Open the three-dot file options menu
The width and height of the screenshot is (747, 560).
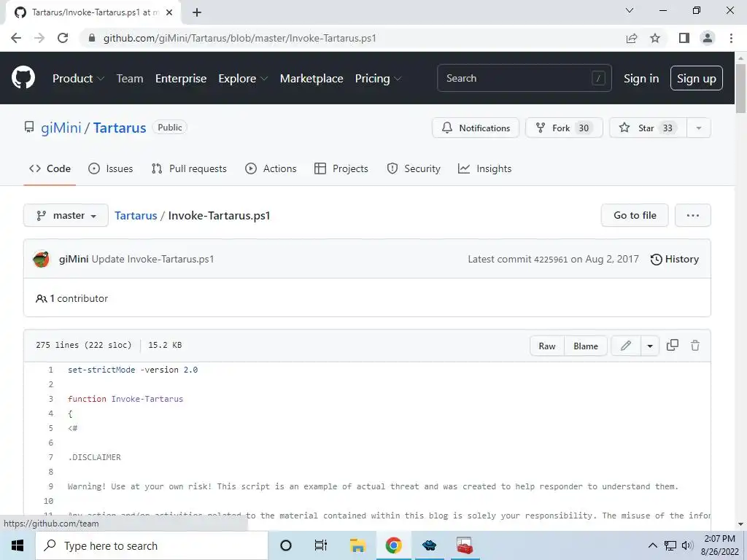tap(693, 215)
